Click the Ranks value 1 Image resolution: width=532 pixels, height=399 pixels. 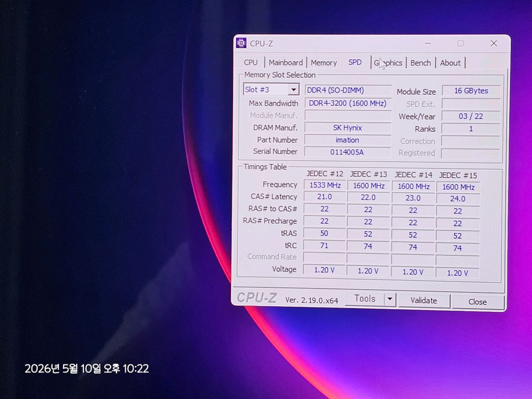pos(471,129)
